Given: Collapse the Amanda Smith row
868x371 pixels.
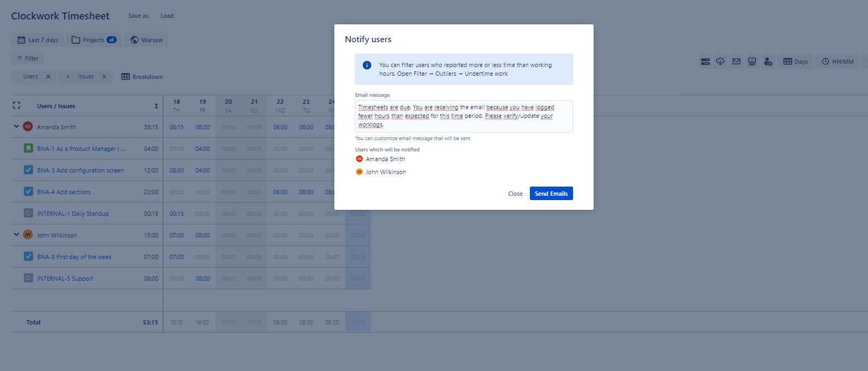Looking at the screenshot, I should (16, 127).
